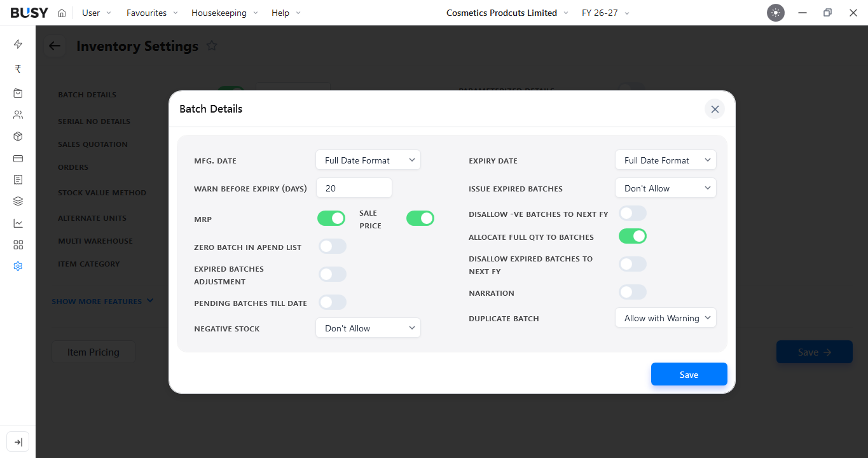
Task: Save the Batch Details dialog
Action: [x=689, y=374]
